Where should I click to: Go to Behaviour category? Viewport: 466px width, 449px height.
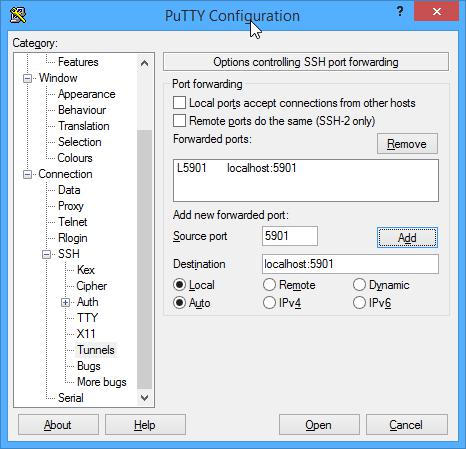coord(82,110)
